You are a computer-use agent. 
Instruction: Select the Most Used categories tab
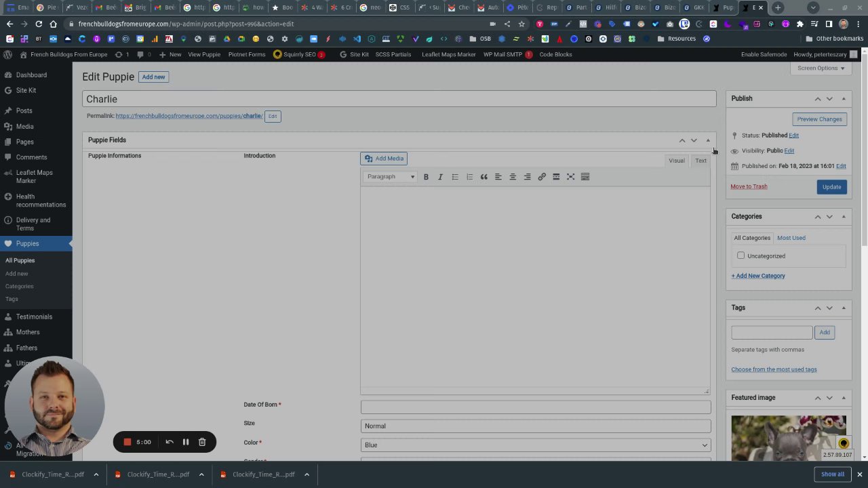791,238
